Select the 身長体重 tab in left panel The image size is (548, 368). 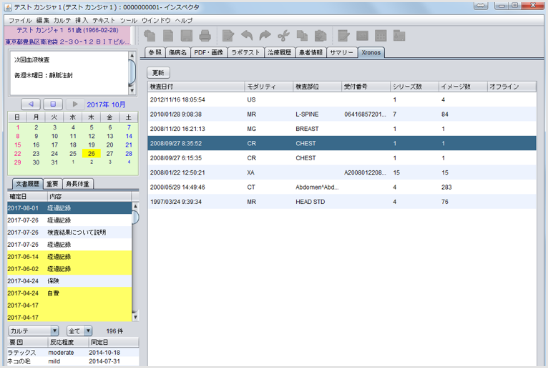(78, 184)
